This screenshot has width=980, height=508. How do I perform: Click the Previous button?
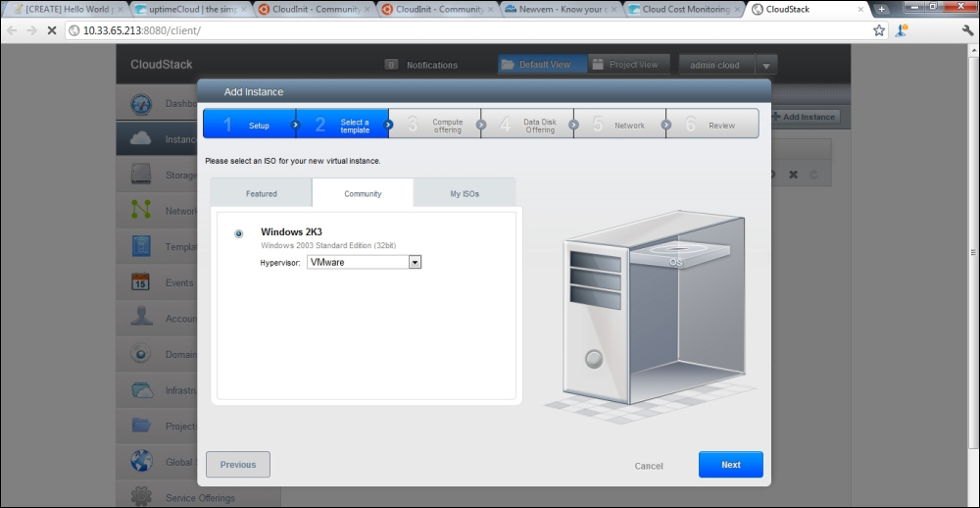[x=238, y=465]
